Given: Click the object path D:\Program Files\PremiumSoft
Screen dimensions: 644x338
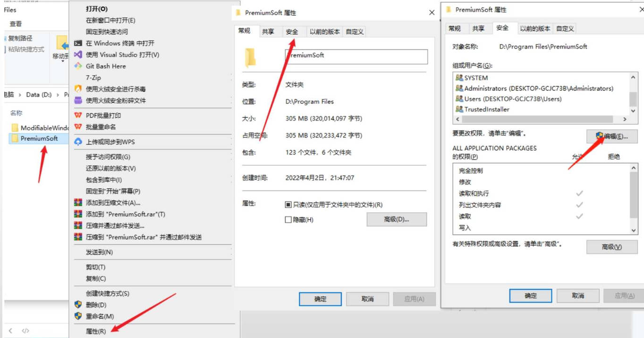Looking at the screenshot, I should [x=543, y=46].
